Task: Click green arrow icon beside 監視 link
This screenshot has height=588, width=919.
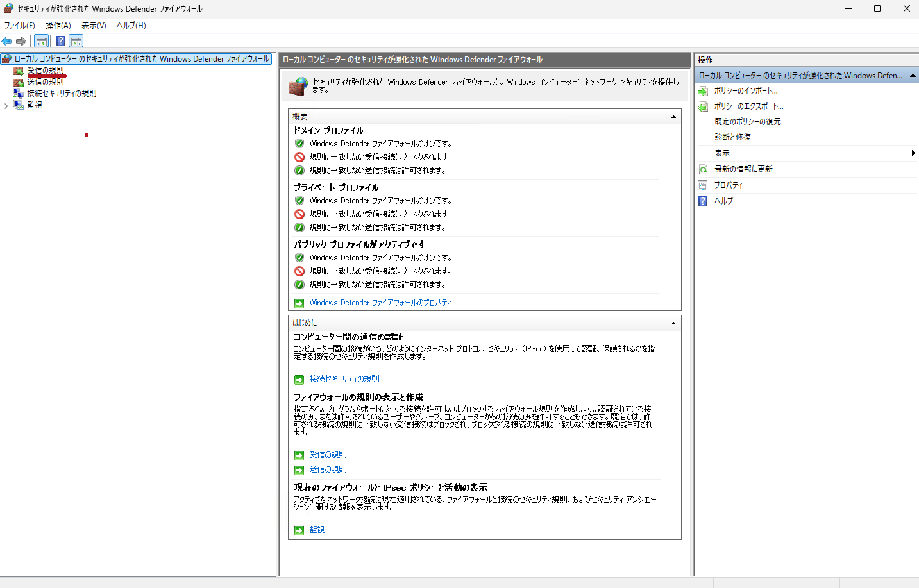Action: click(x=299, y=530)
